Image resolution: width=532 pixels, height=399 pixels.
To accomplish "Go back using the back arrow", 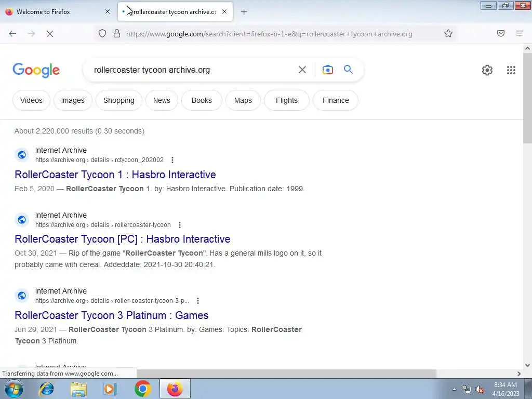I will [12, 34].
